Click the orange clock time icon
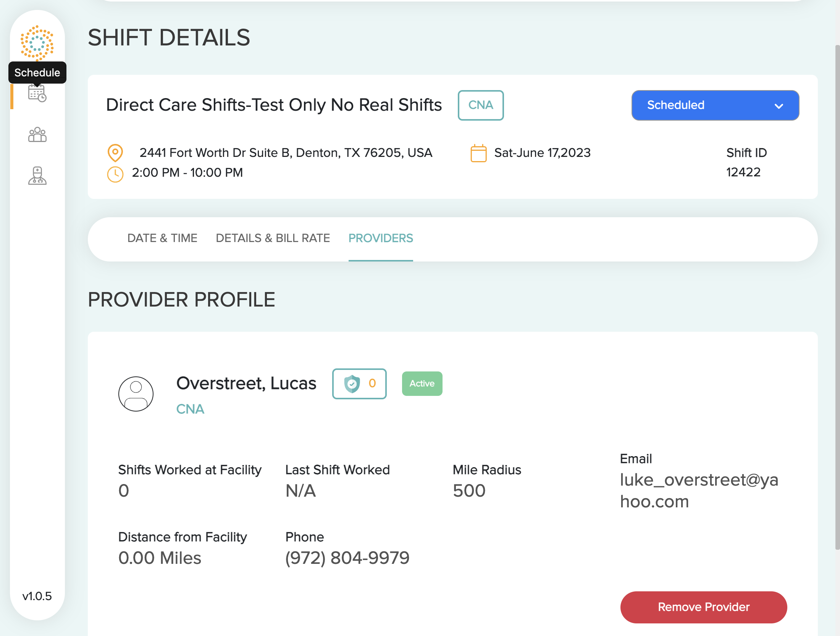 (115, 174)
